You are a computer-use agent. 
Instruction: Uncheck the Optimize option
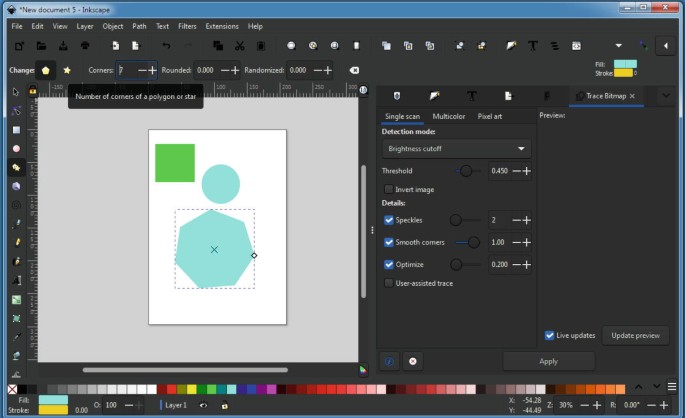click(x=388, y=264)
